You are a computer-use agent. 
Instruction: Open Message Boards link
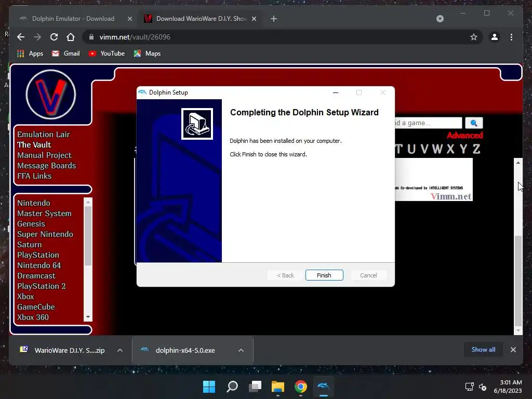point(46,166)
